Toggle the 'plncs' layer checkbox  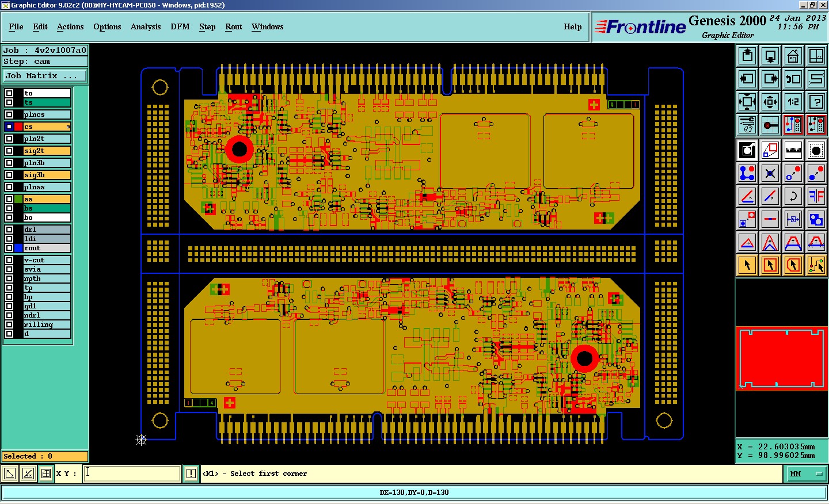click(9, 114)
